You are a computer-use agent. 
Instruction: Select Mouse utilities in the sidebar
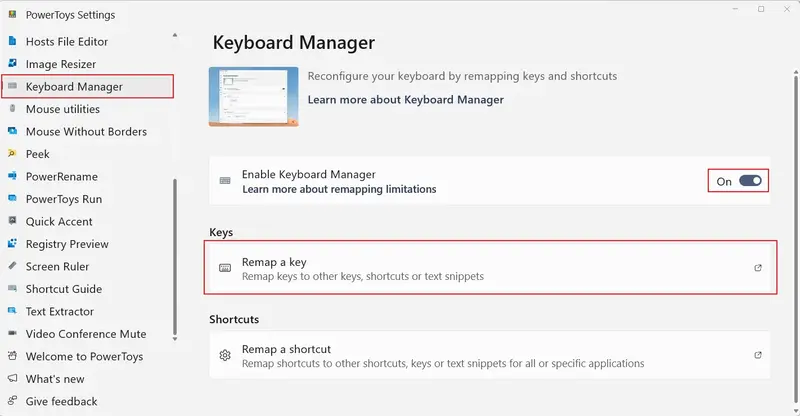(61, 109)
